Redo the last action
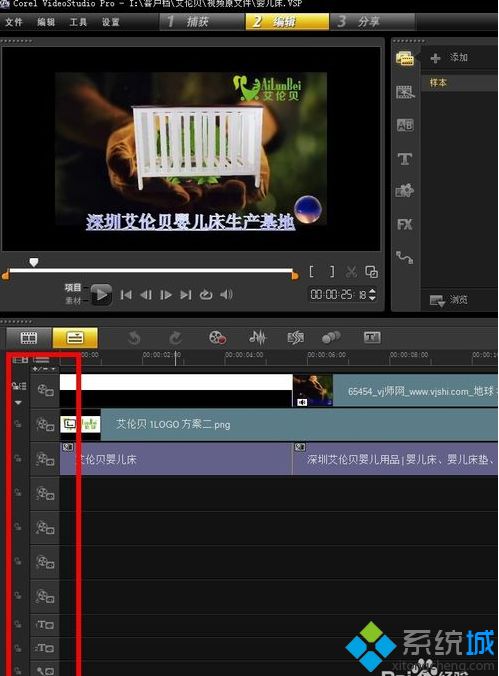499x676 pixels. coord(175,338)
